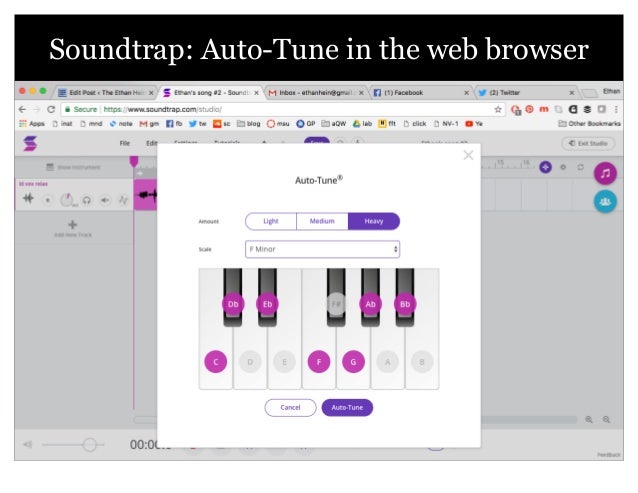
Task: Click the master volume slider
Action: tap(88, 443)
